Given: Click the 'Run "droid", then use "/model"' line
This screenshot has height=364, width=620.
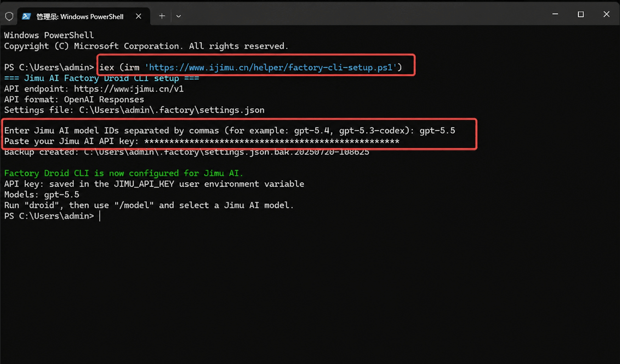Looking at the screenshot, I should pos(149,205).
